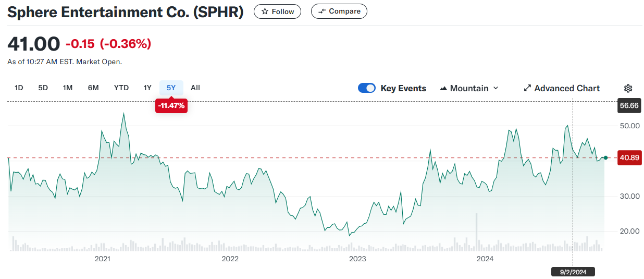The height and width of the screenshot is (279, 644).
Task: Select the 5D time range tab
Action: tap(43, 88)
